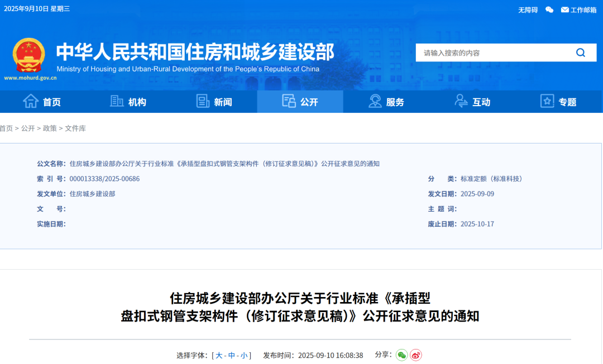603x364 pixels.
Task: Select the 公开 navigation tab
Action: pyautogui.click(x=300, y=102)
